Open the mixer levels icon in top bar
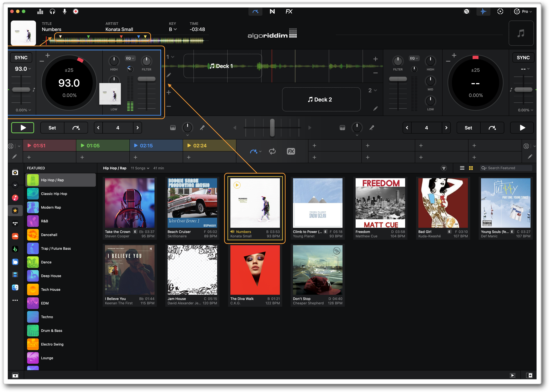The width and height of the screenshot is (549, 392). pyautogui.click(x=40, y=11)
